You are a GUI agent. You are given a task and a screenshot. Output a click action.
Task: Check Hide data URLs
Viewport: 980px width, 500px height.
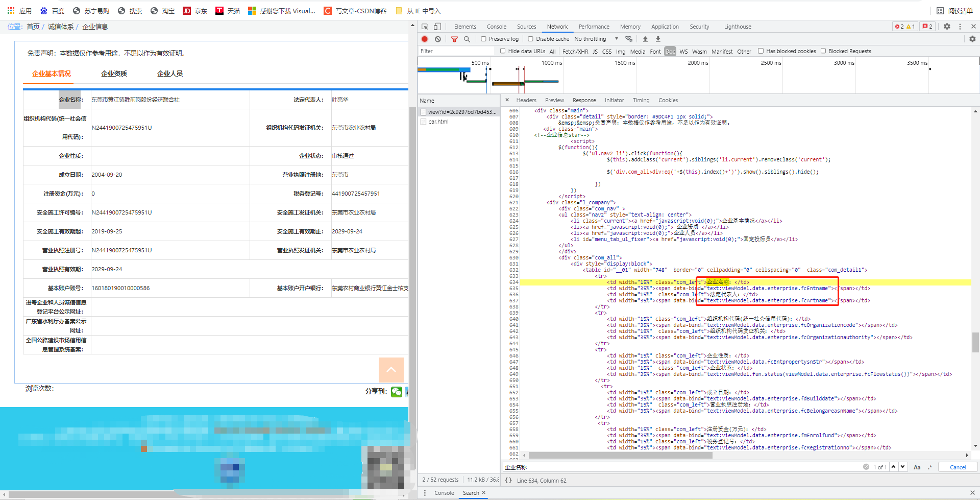pyautogui.click(x=503, y=51)
